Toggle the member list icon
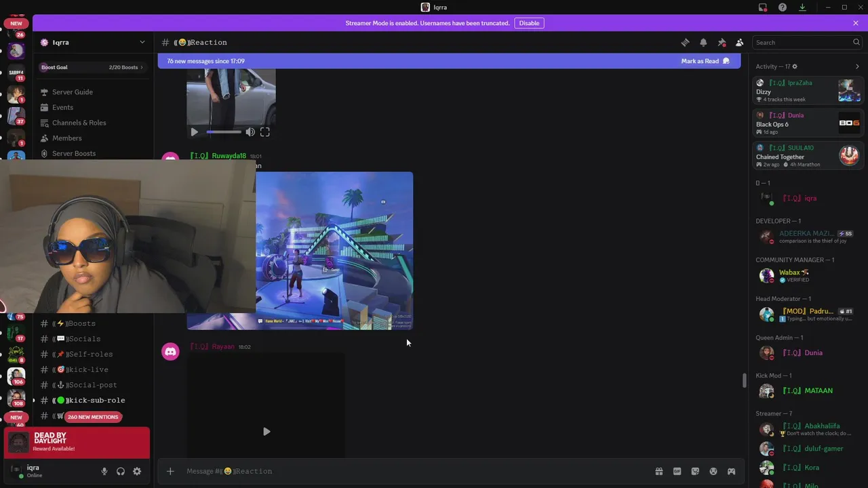The image size is (868, 488). pos(740,42)
